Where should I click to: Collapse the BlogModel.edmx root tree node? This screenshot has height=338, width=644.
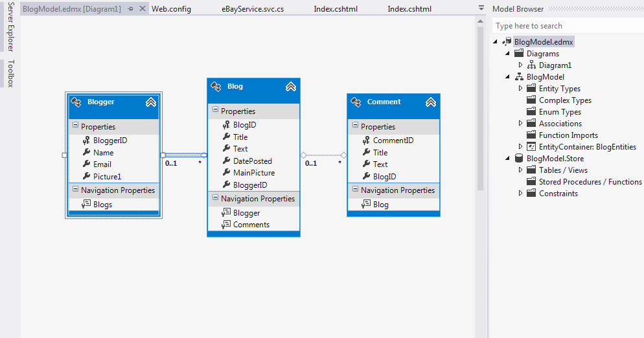496,41
